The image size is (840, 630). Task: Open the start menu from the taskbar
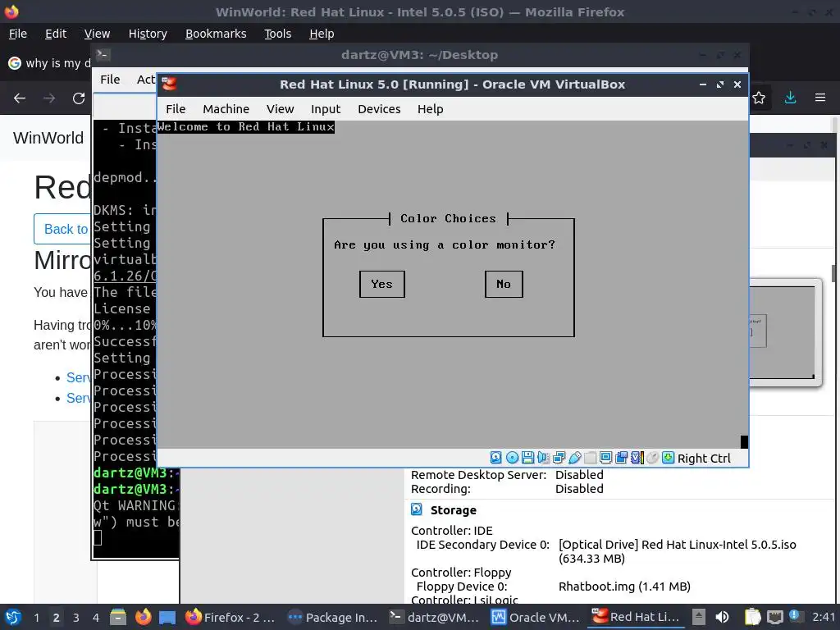13,617
